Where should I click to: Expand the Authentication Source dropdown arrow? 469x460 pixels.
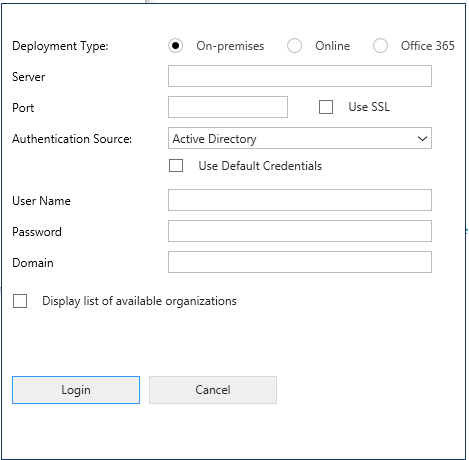[x=422, y=138]
